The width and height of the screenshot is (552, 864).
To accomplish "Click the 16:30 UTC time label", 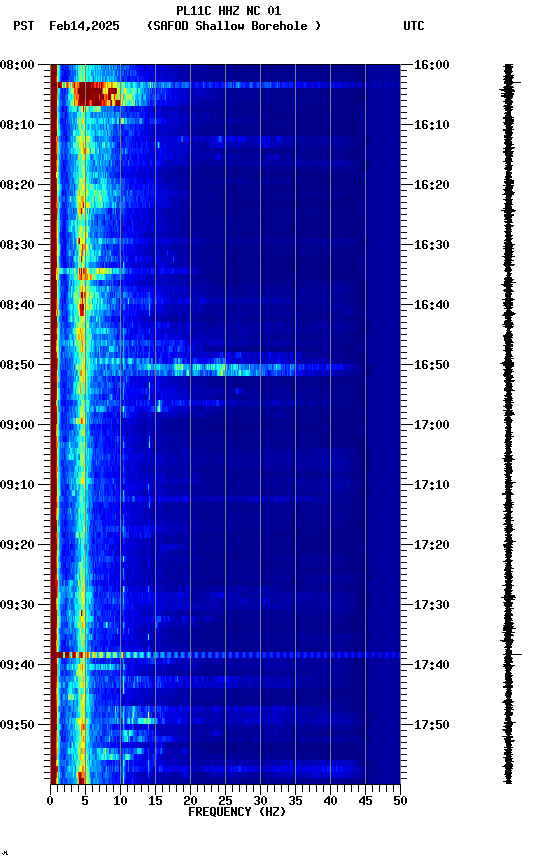I will coord(432,245).
